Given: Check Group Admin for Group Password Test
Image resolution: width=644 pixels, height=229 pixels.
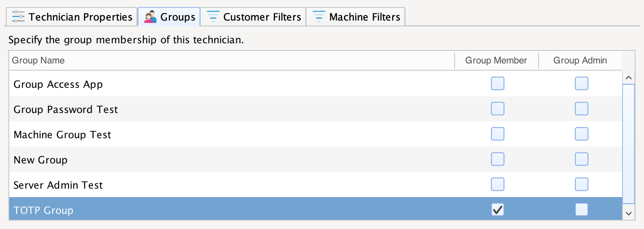Looking at the screenshot, I should (581, 109).
